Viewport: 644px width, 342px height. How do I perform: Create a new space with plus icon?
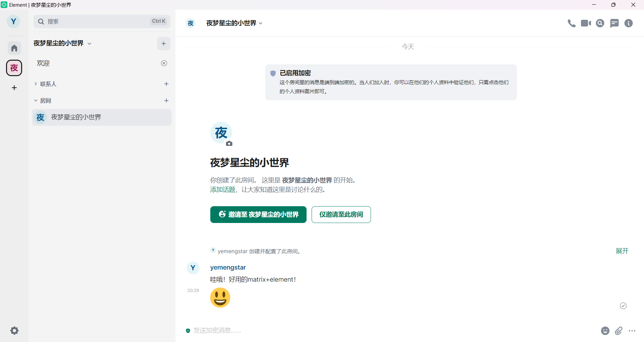coord(14,88)
